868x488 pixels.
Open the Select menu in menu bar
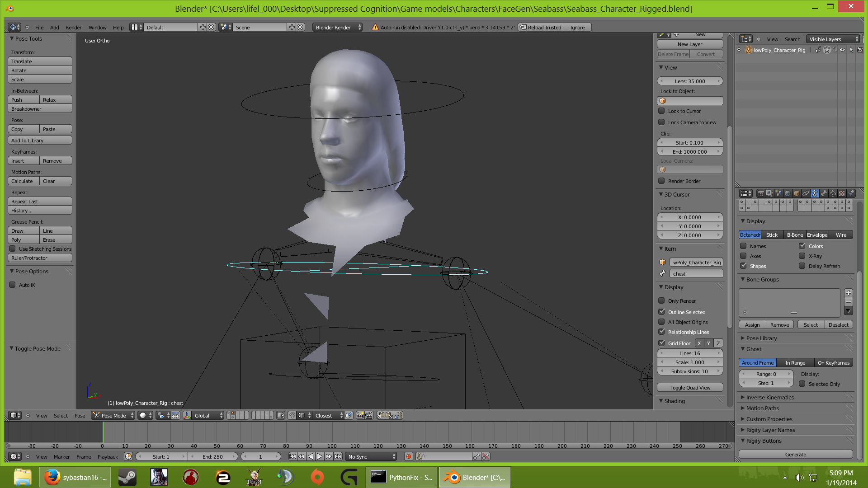60,415
